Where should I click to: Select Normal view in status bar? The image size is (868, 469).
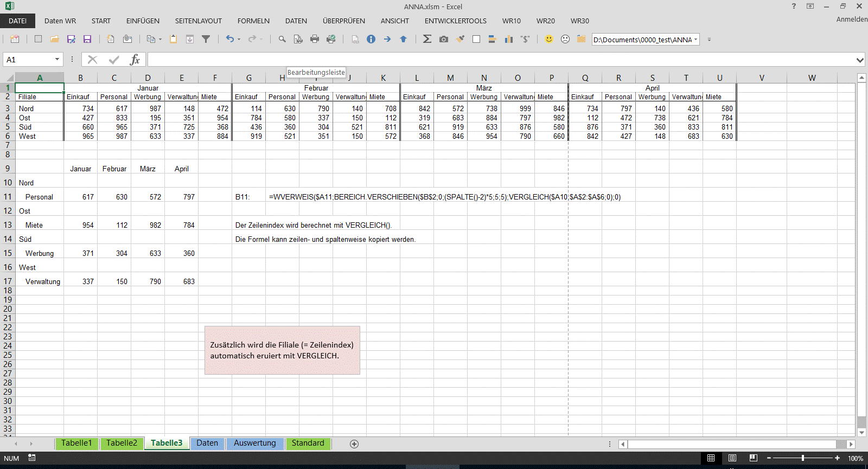(711, 458)
